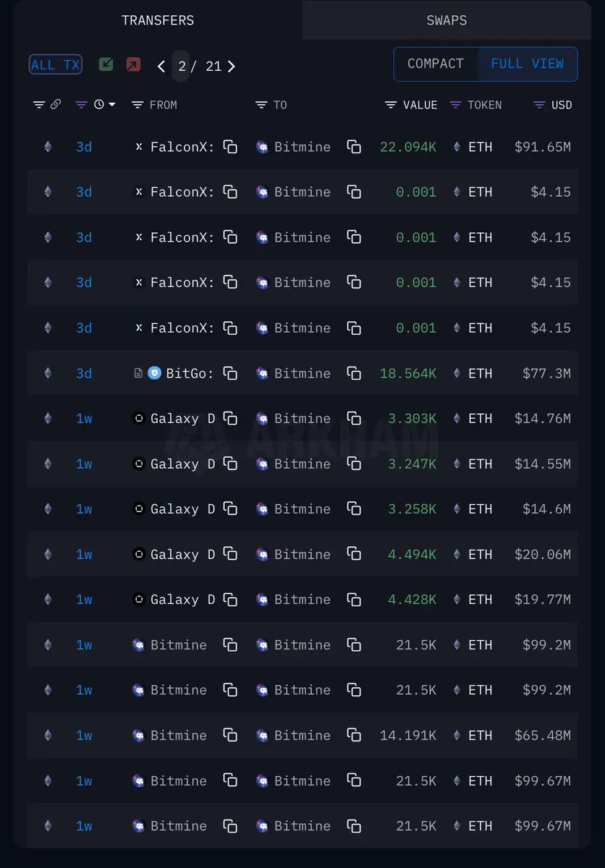The height and width of the screenshot is (868, 605).
Task: Copy Galaxy D address in 4.494K row
Action: click(x=230, y=554)
